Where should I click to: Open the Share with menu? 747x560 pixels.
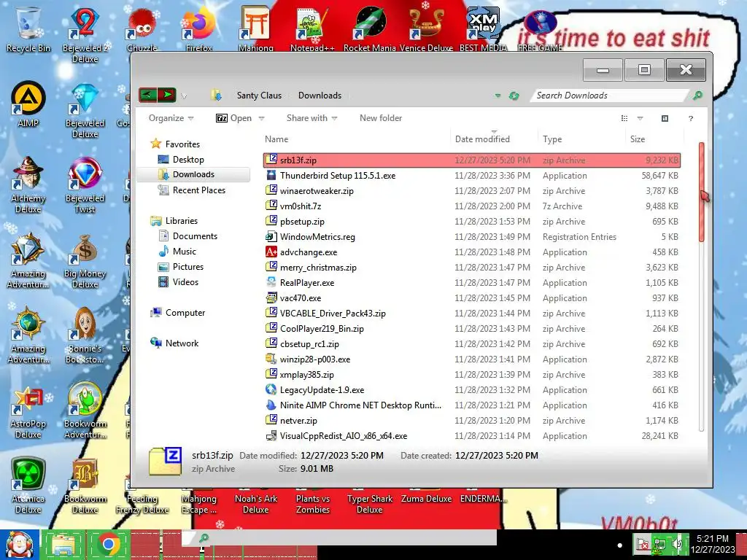(312, 118)
